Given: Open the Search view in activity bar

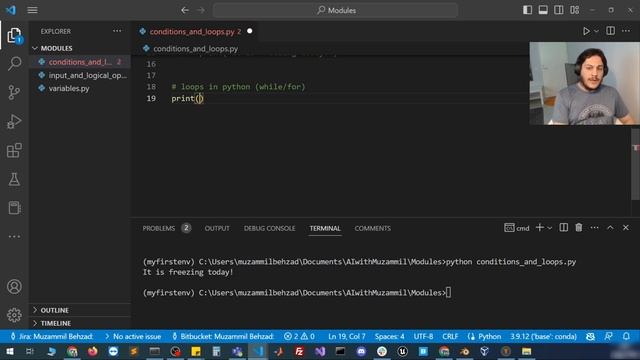Looking at the screenshot, I should (14, 64).
